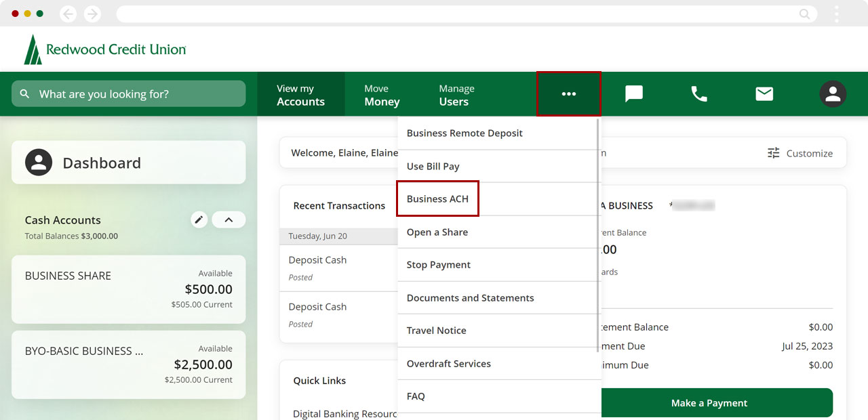Close the three-dot More menu in navigation

(569, 93)
